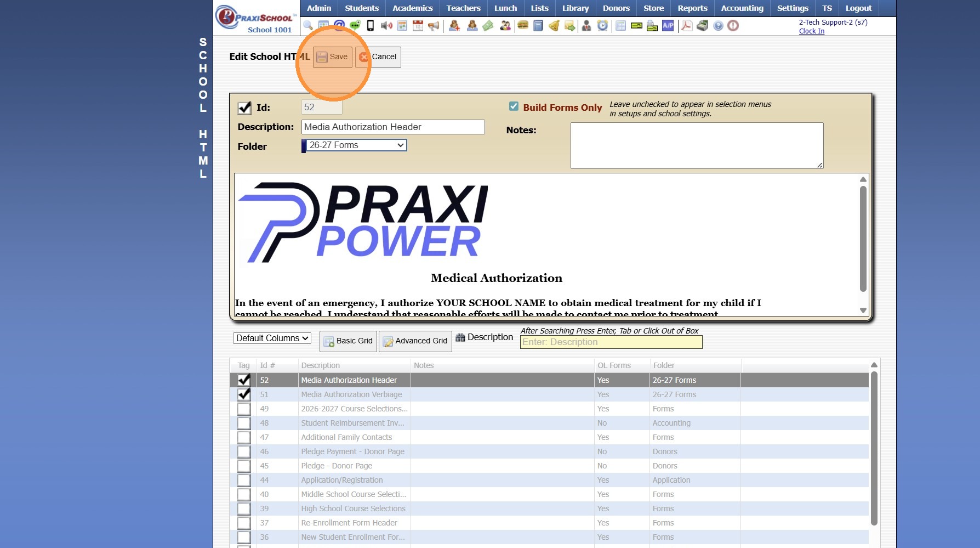Click the golden bell icon
Image resolution: width=980 pixels, height=548 pixels.
click(x=554, y=26)
